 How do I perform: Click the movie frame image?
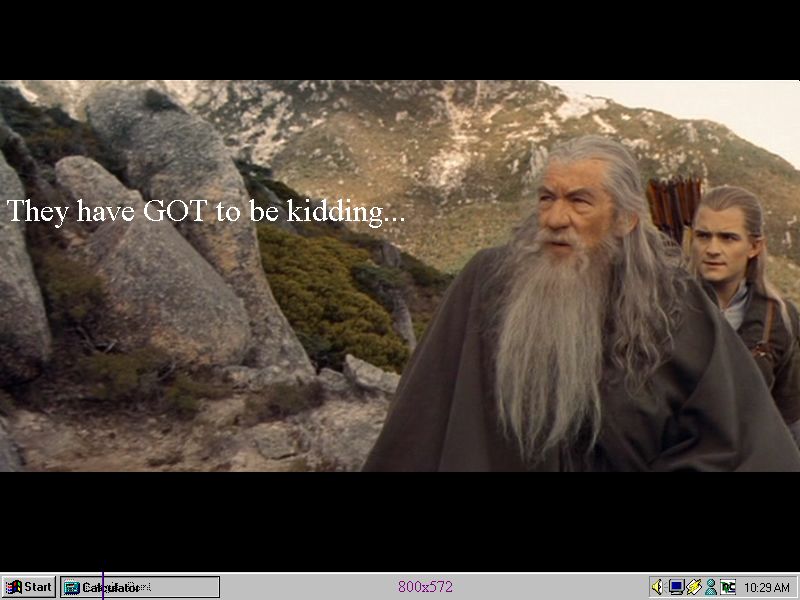click(400, 276)
